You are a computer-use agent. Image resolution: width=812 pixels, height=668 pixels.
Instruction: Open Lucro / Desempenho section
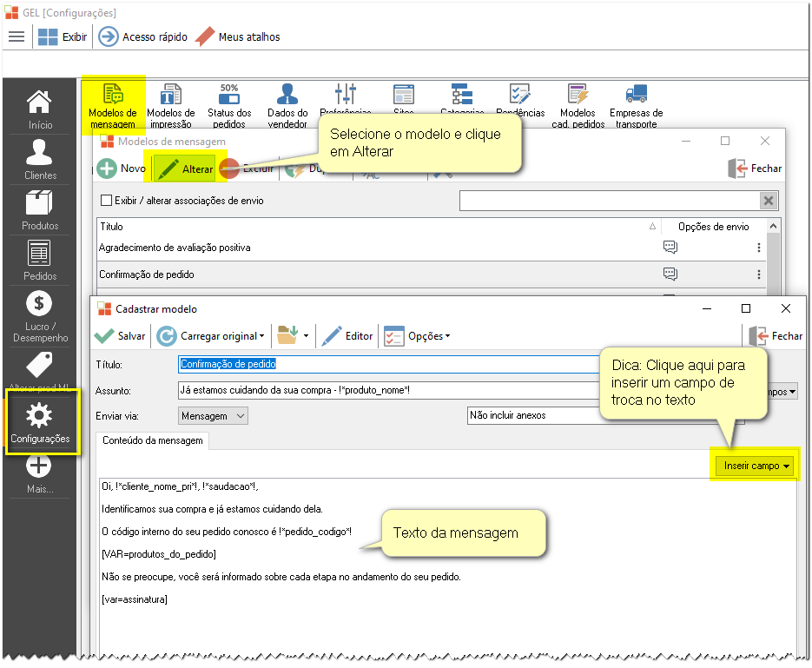40,316
